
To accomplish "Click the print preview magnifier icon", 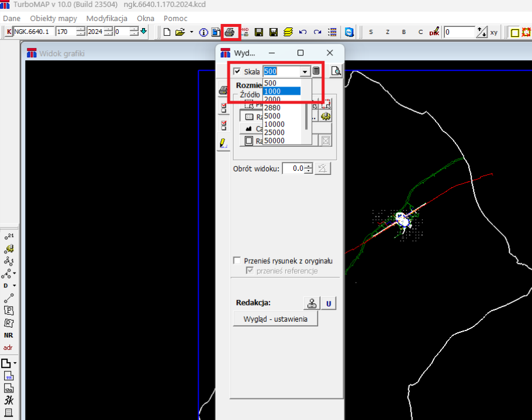I will point(336,71).
